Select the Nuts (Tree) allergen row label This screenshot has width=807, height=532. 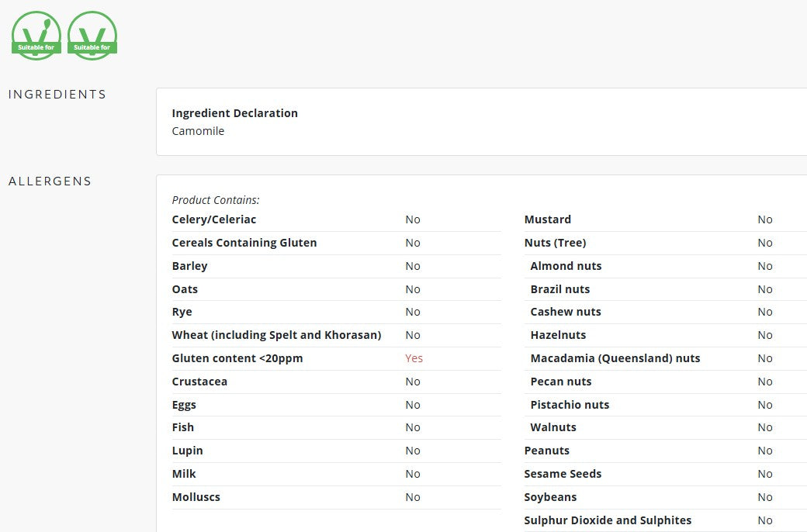point(555,243)
